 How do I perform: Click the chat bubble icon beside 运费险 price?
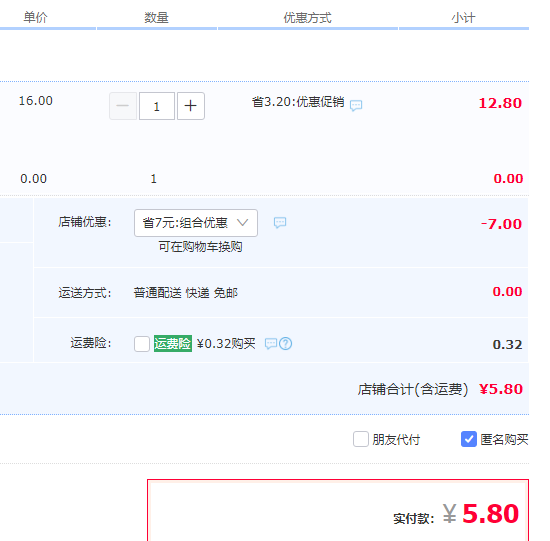[x=271, y=343]
